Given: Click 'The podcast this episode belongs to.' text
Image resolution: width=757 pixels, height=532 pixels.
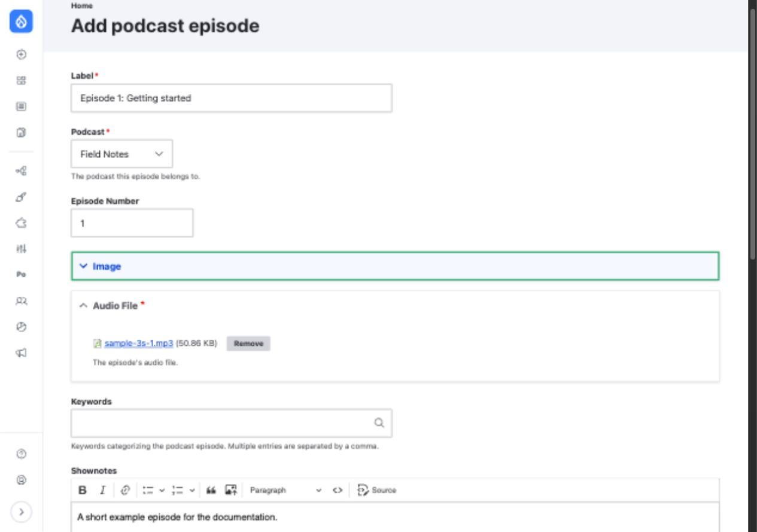Looking at the screenshot, I should pyautogui.click(x=135, y=177).
